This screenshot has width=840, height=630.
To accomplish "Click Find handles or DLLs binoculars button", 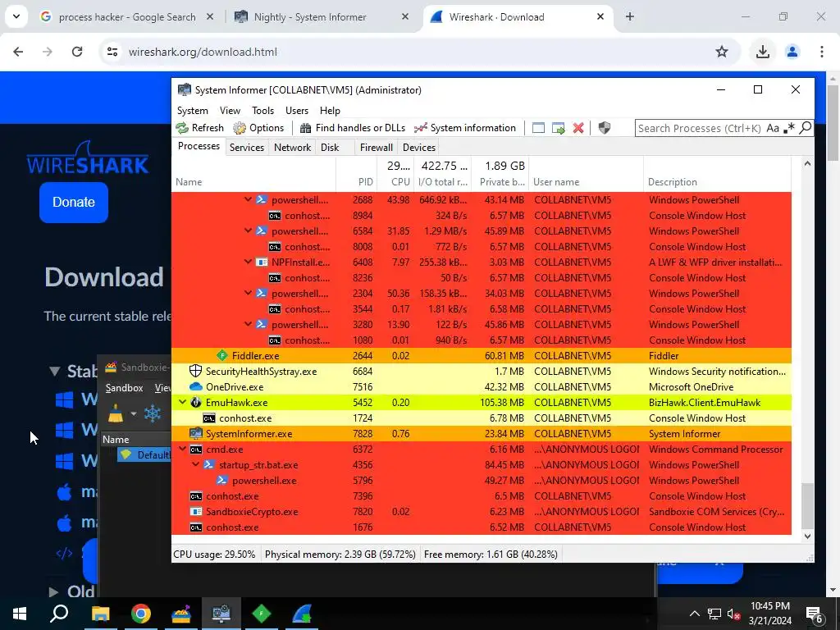I will coord(353,127).
